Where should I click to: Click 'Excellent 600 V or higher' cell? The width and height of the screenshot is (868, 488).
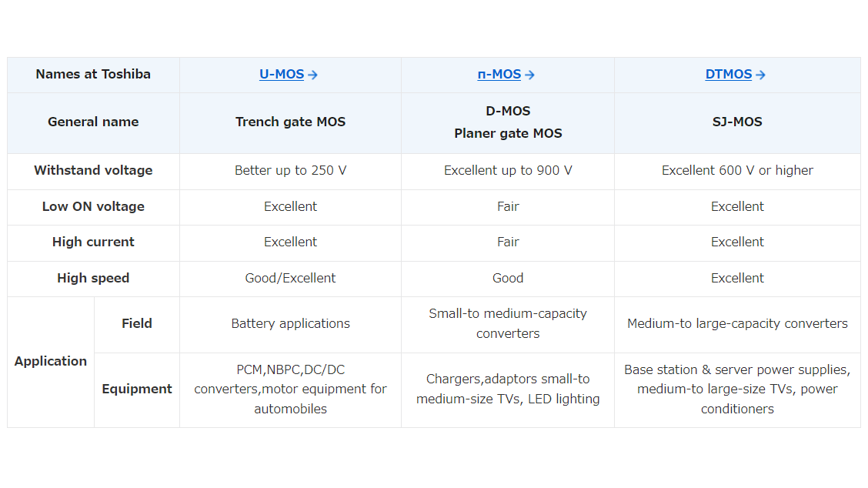[737, 171]
